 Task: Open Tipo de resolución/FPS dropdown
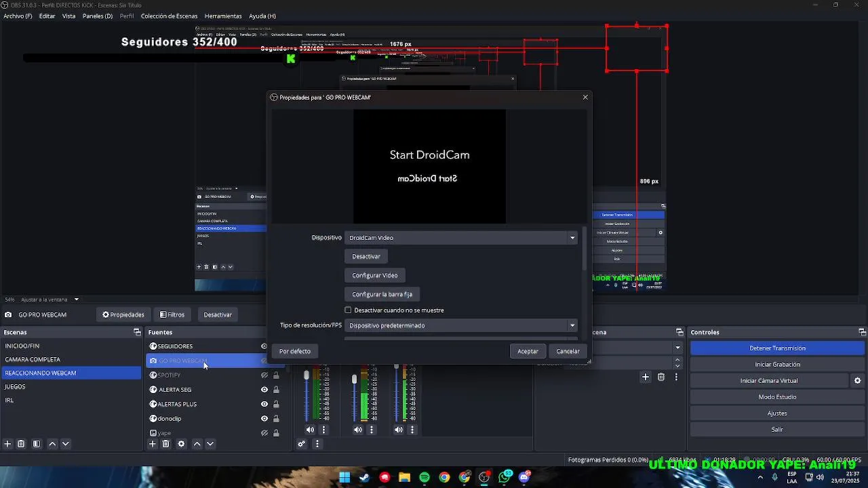tap(461, 325)
